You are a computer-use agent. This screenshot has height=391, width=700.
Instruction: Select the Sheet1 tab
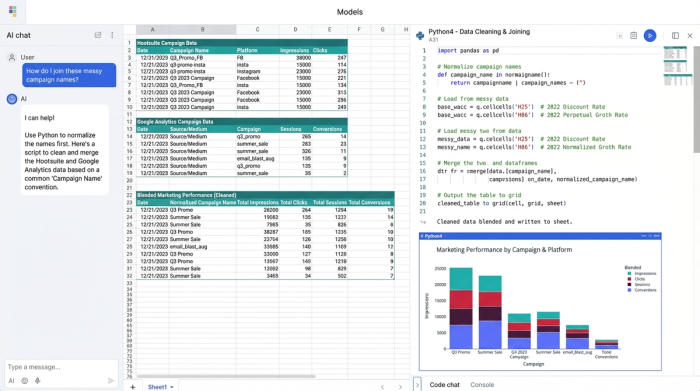(157, 387)
